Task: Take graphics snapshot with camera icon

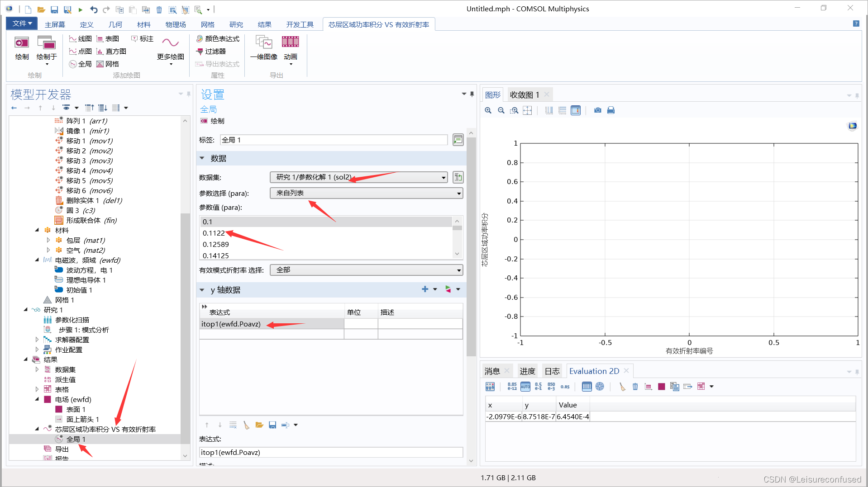Action: click(x=598, y=110)
